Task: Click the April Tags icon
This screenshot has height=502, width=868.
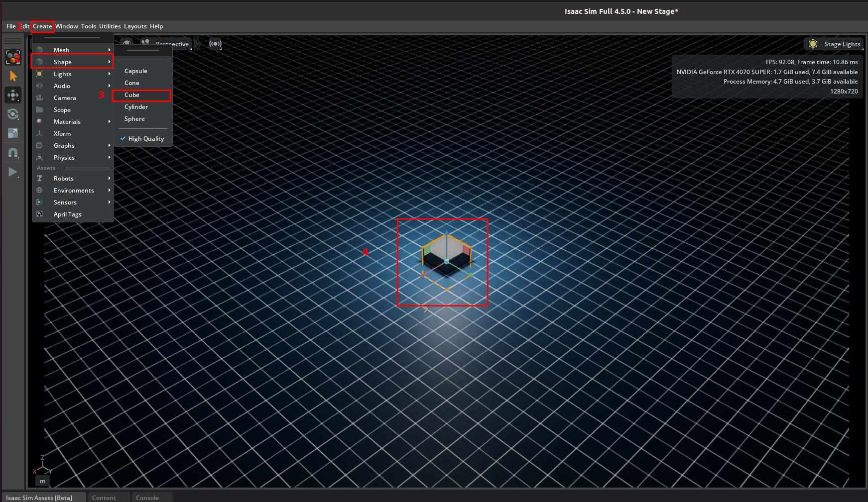Action: tap(39, 214)
